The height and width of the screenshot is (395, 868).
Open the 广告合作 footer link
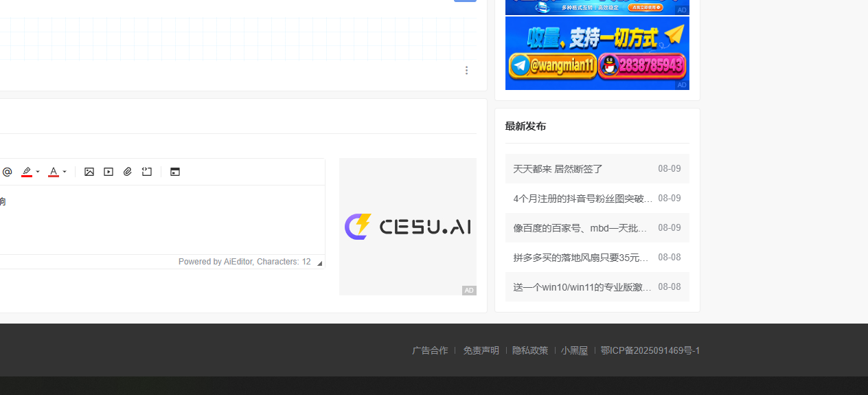click(430, 350)
